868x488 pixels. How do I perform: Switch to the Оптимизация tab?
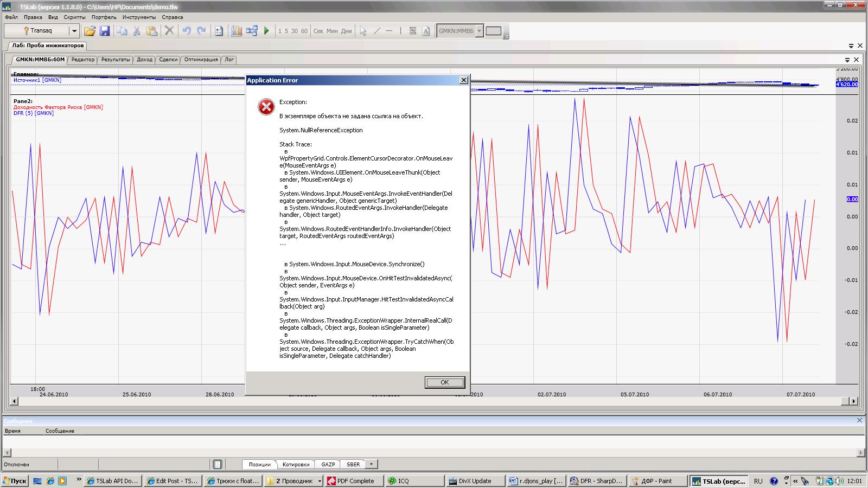pyautogui.click(x=201, y=60)
